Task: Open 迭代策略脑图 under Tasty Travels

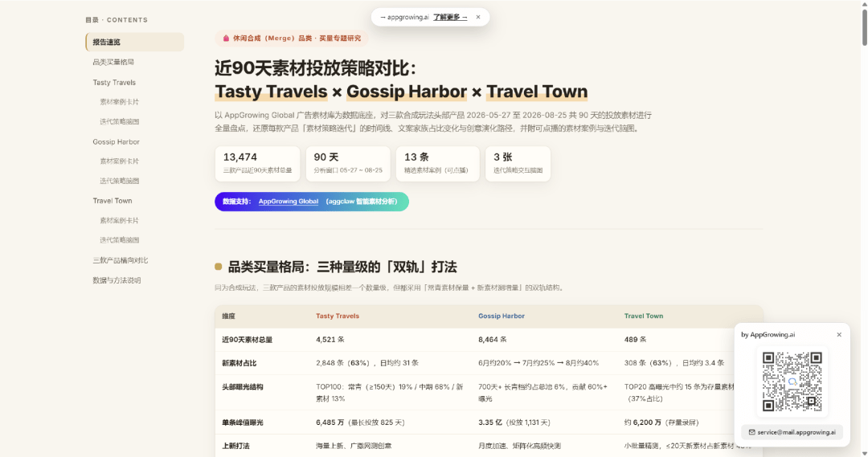Action: pyautogui.click(x=119, y=122)
